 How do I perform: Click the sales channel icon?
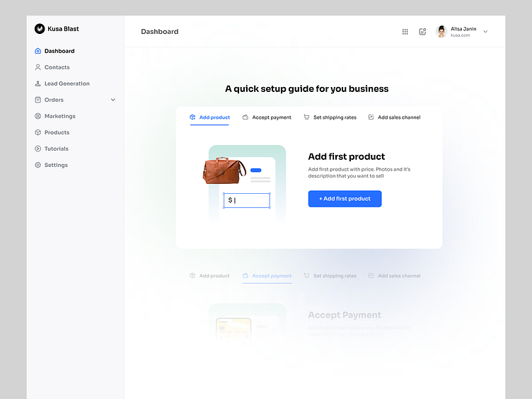click(371, 117)
